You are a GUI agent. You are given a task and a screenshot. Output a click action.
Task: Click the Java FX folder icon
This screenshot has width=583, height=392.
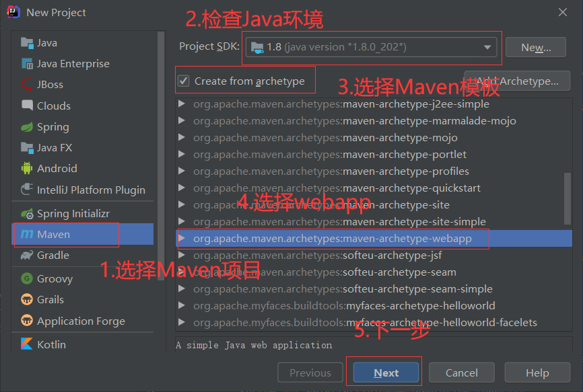[27, 148]
